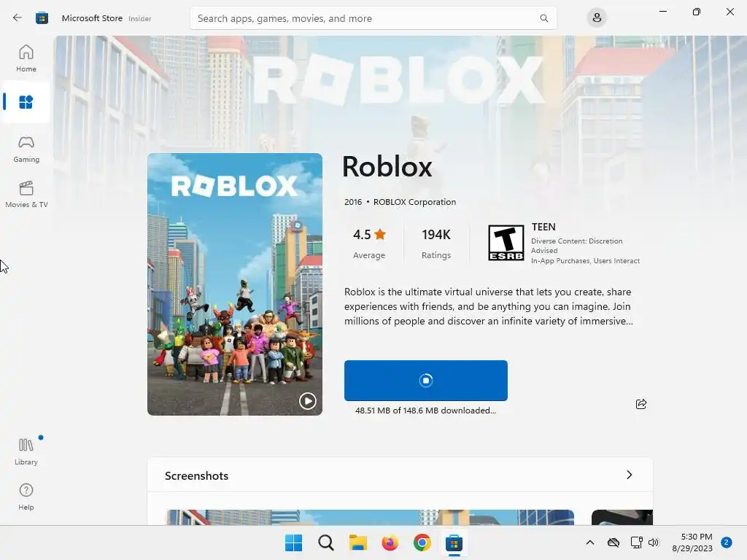
Task: Click the Microsoft Store logo icon
Action: click(42, 18)
